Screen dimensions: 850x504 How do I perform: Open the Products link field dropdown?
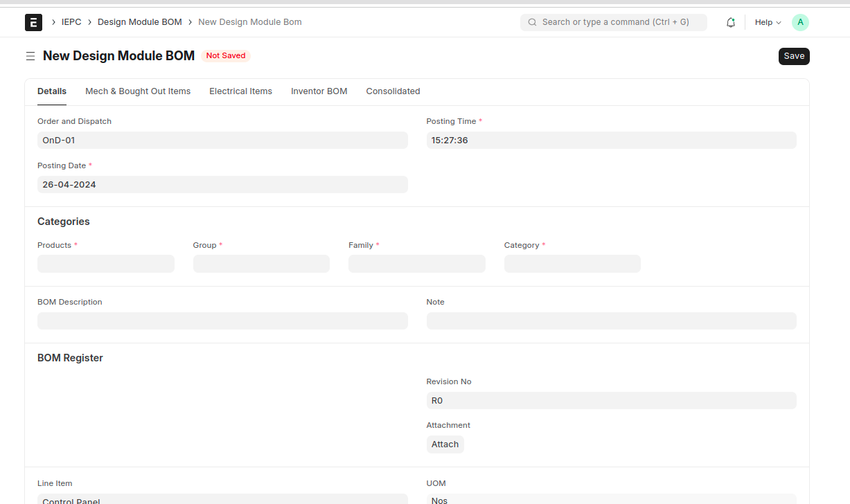tap(105, 264)
